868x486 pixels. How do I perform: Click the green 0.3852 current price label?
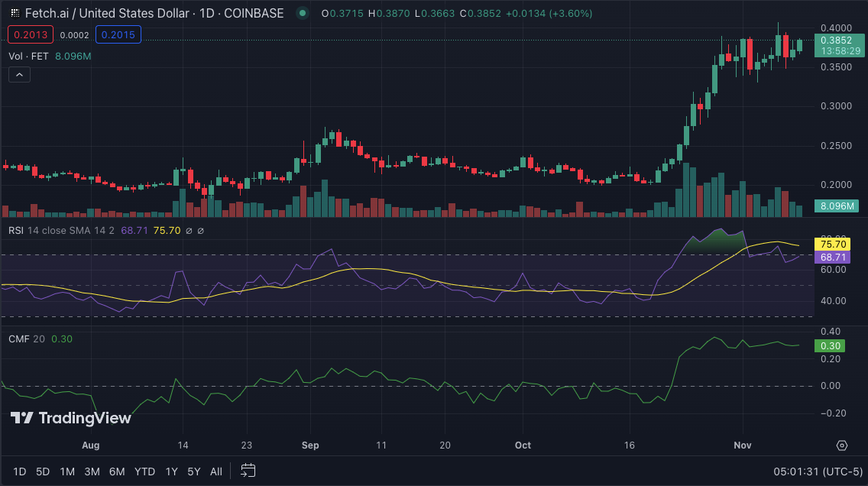click(x=836, y=40)
